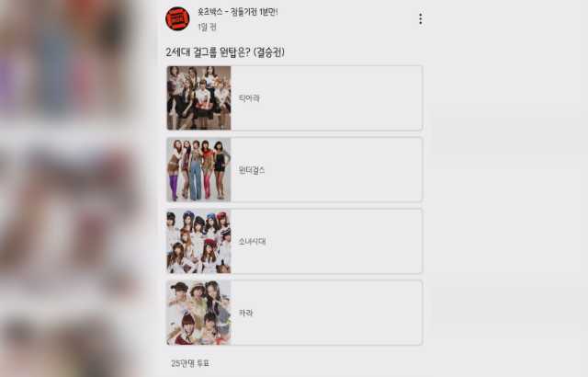This screenshot has width=588, height=377.
Task: Vote for the 원더걸스 poll option label
Action: point(252,170)
